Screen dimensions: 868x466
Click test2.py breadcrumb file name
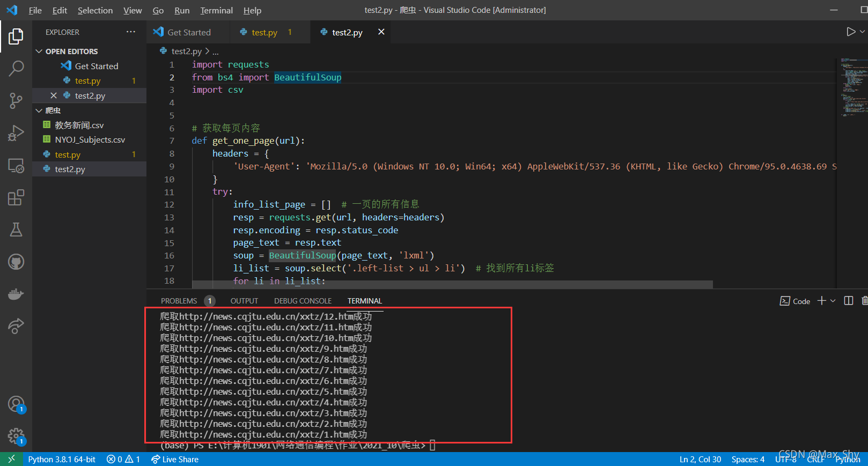[186, 51]
